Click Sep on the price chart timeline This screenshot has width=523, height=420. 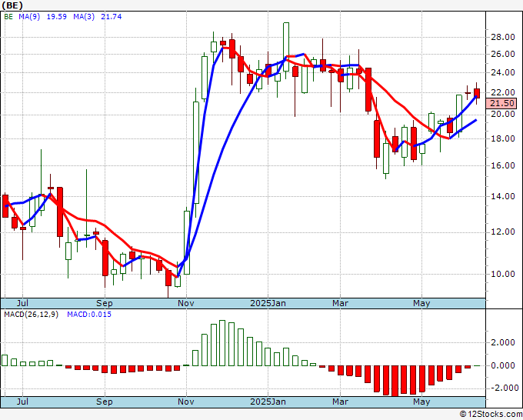pos(105,303)
